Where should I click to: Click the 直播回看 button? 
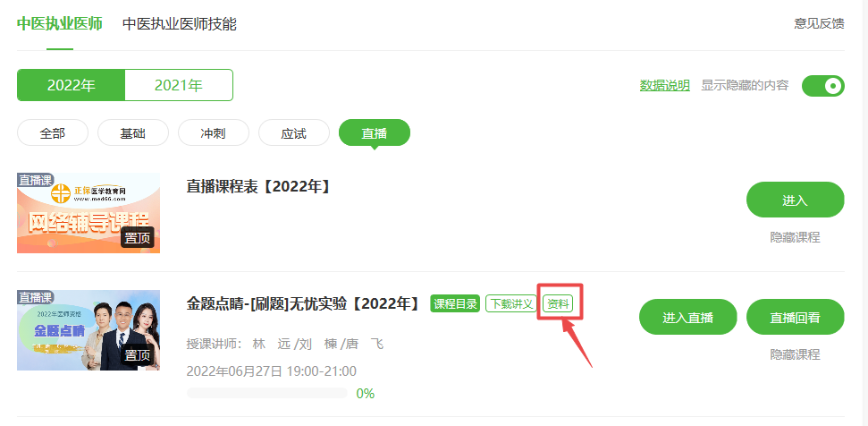pyautogui.click(x=796, y=318)
